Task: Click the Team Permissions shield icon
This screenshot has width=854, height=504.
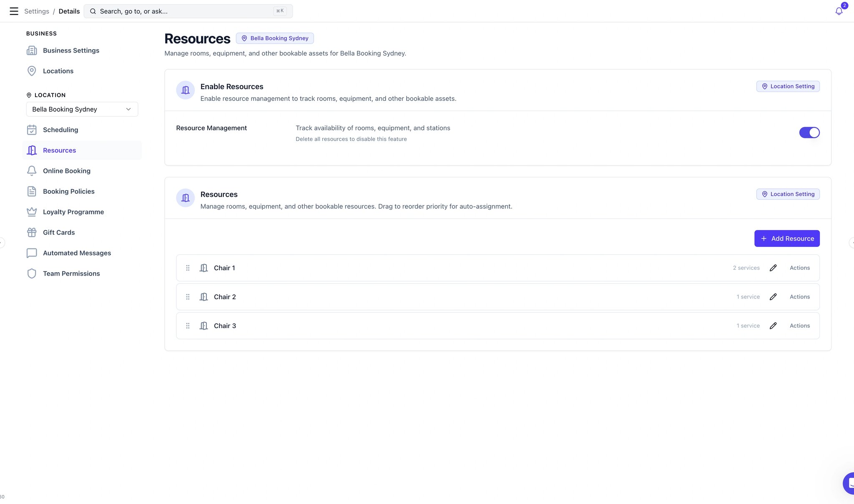Action: pyautogui.click(x=32, y=273)
